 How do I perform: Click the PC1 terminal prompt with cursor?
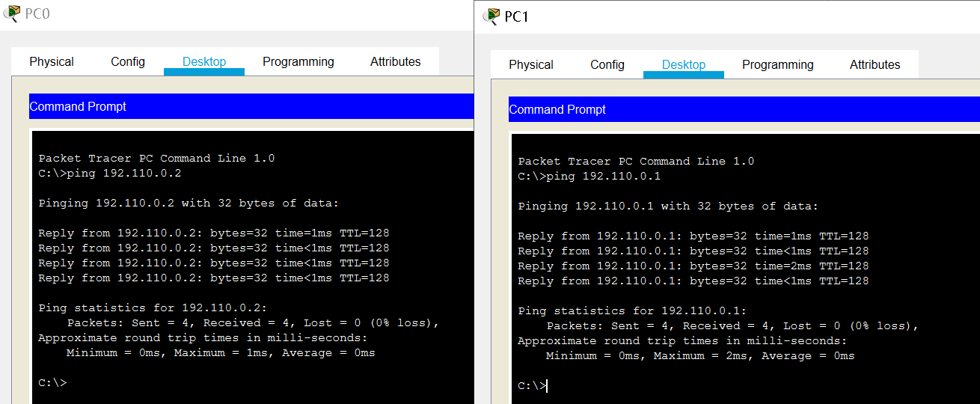click(x=533, y=386)
